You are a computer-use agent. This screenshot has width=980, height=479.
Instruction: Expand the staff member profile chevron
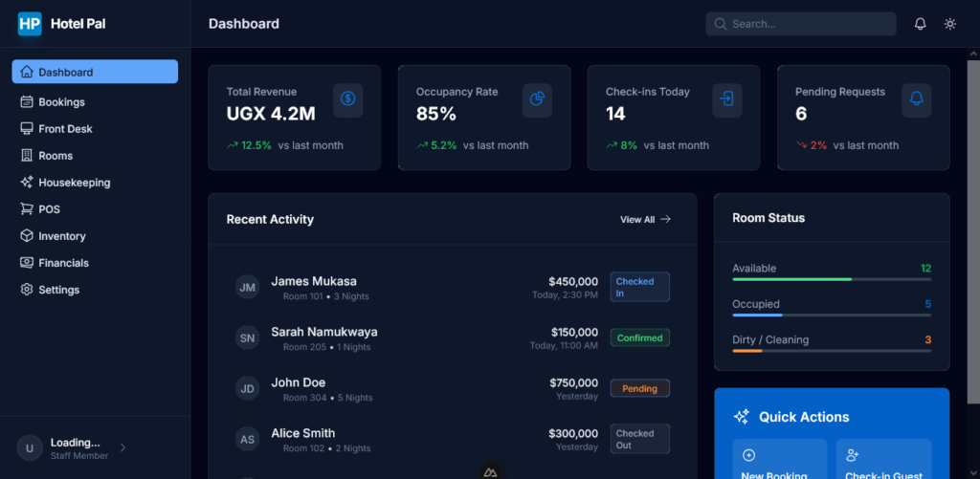pyautogui.click(x=122, y=447)
